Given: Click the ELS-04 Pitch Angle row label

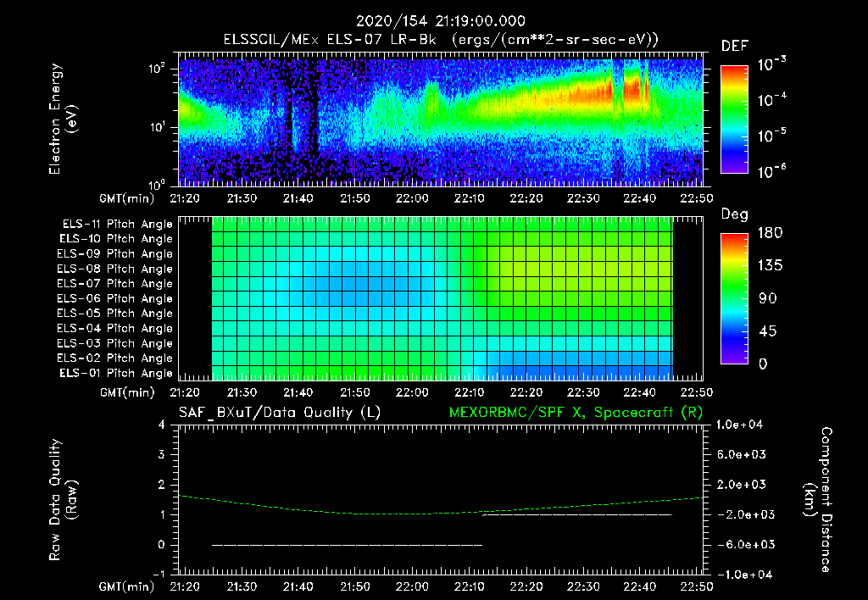Looking at the screenshot, I should pyautogui.click(x=114, y=328).
